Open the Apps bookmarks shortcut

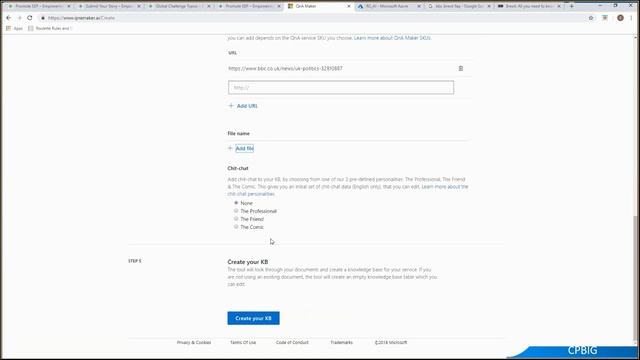coord(15,29)
